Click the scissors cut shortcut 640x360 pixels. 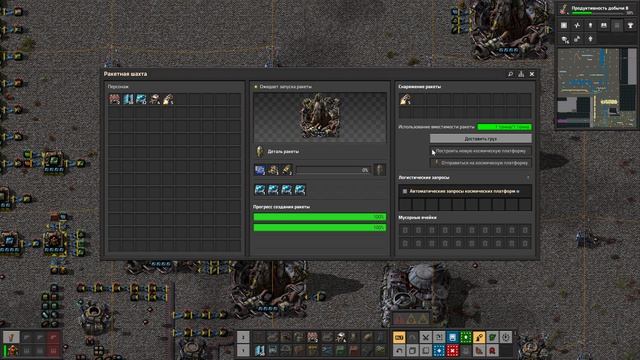point(425,337)
